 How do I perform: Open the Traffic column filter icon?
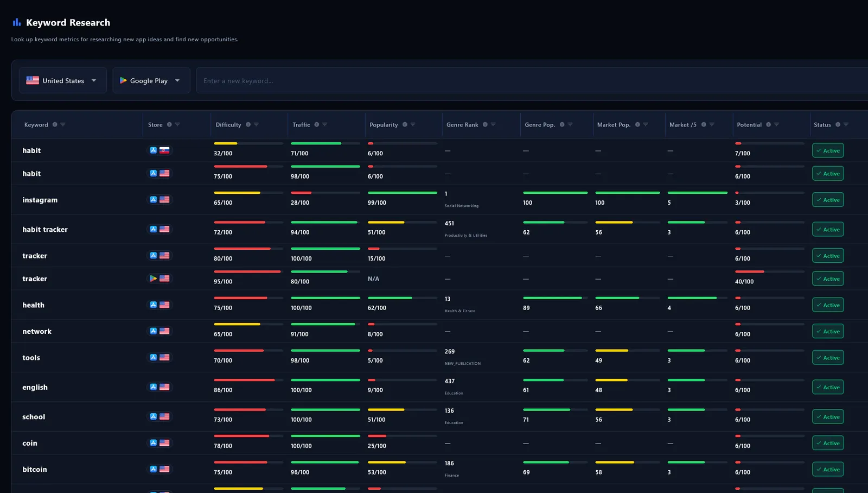(324, 125)
